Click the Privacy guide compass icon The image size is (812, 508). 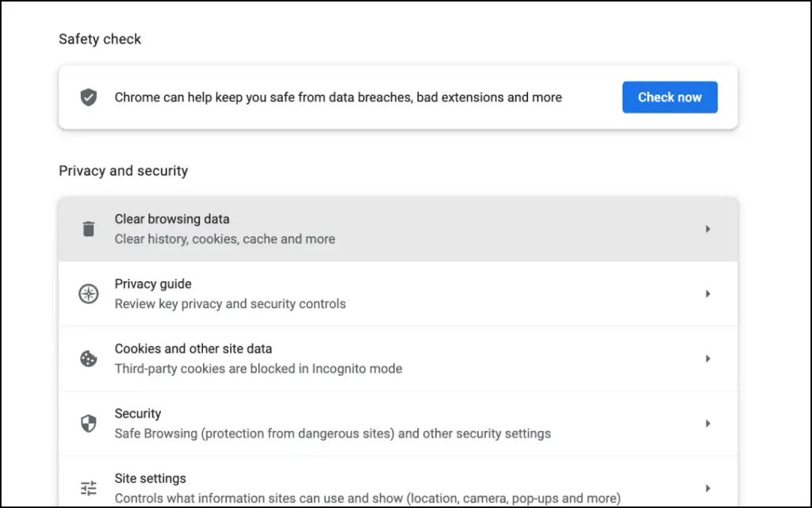click(x=89, y=294)
